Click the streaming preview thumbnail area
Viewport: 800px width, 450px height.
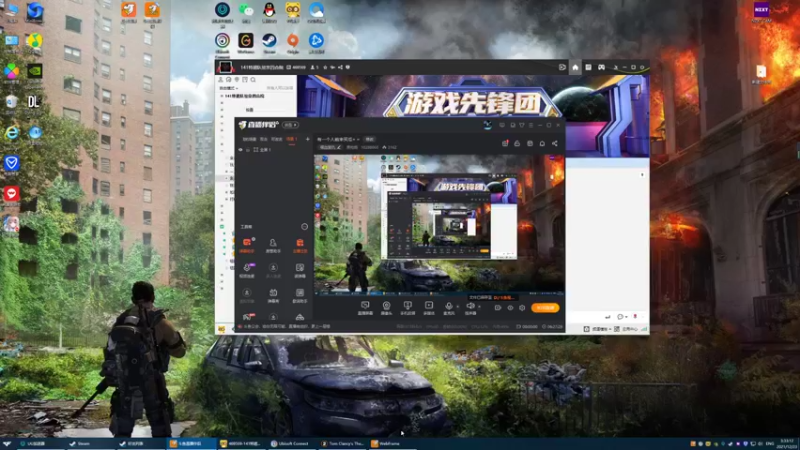(x=439, y=224)
